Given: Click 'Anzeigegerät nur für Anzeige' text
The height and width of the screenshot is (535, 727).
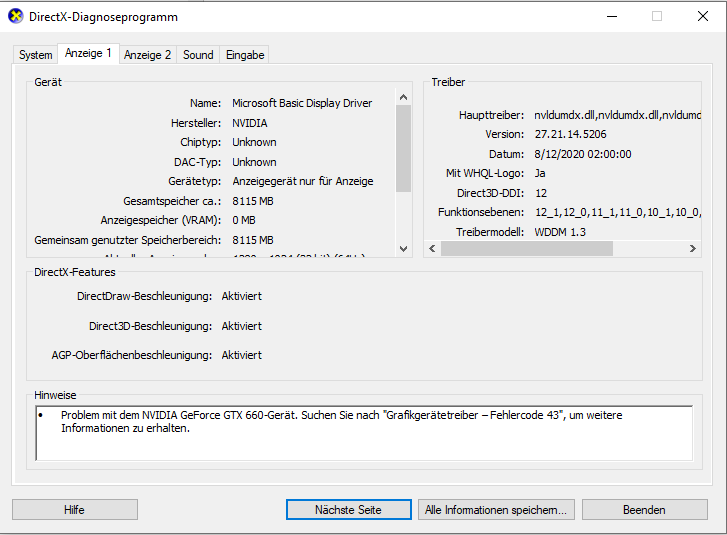Looking at the screenshot, I should (x=303, y=181).
